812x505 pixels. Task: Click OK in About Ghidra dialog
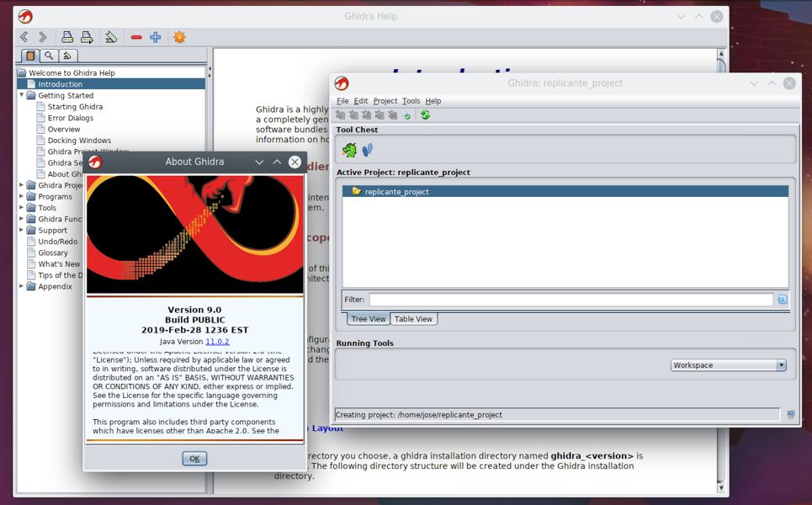pos(194,459)
